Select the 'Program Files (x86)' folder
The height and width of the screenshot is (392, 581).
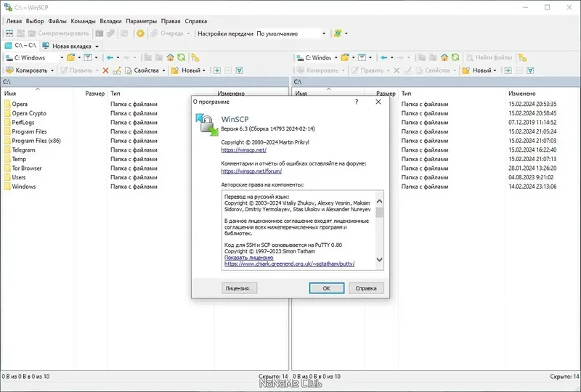click(x=36, y=141)
